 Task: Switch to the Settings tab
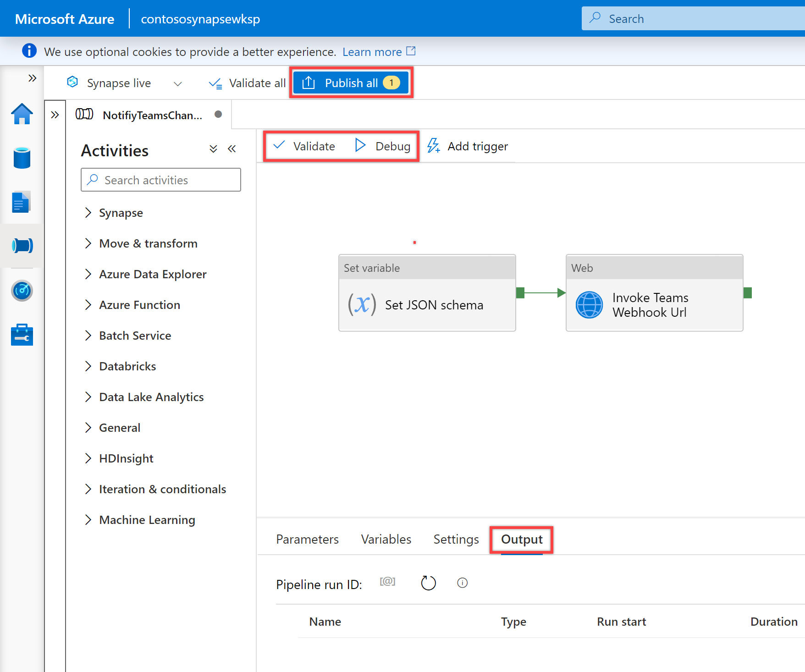(x=456, y=539)
